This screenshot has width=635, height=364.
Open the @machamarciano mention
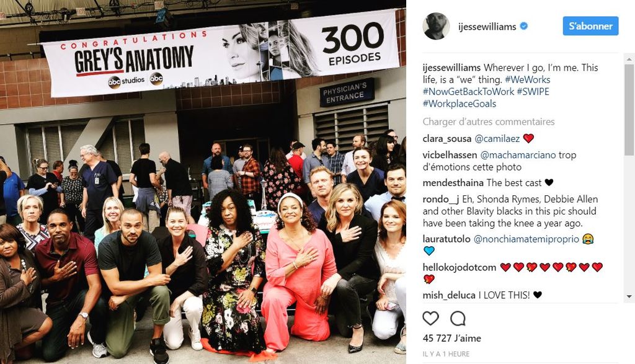click(x=518, y=154)
